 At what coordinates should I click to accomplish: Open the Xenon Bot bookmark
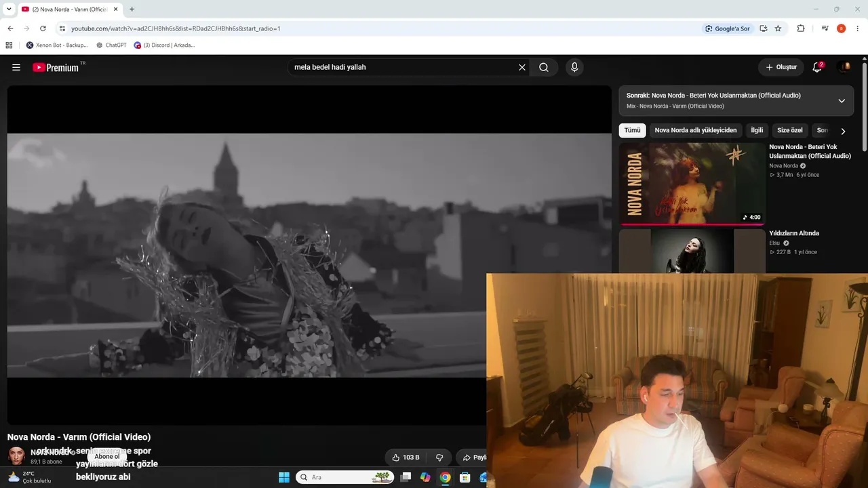coord(57,45)
